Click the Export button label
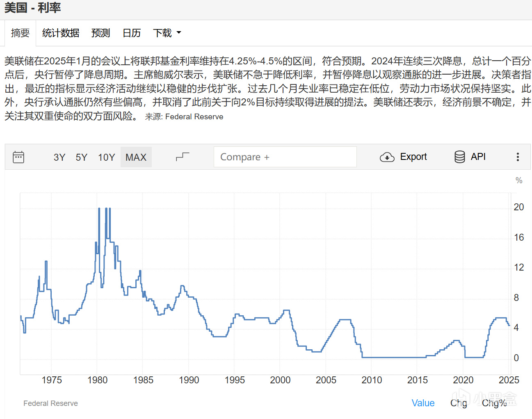Viewport: 532px width, 419px height. 413,157
